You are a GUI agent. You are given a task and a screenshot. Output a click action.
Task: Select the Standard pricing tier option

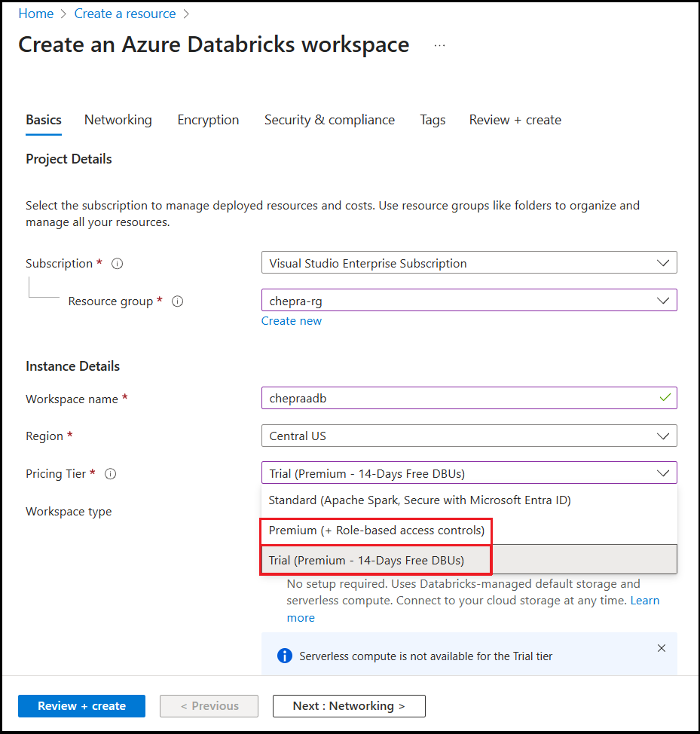[420, 500]
